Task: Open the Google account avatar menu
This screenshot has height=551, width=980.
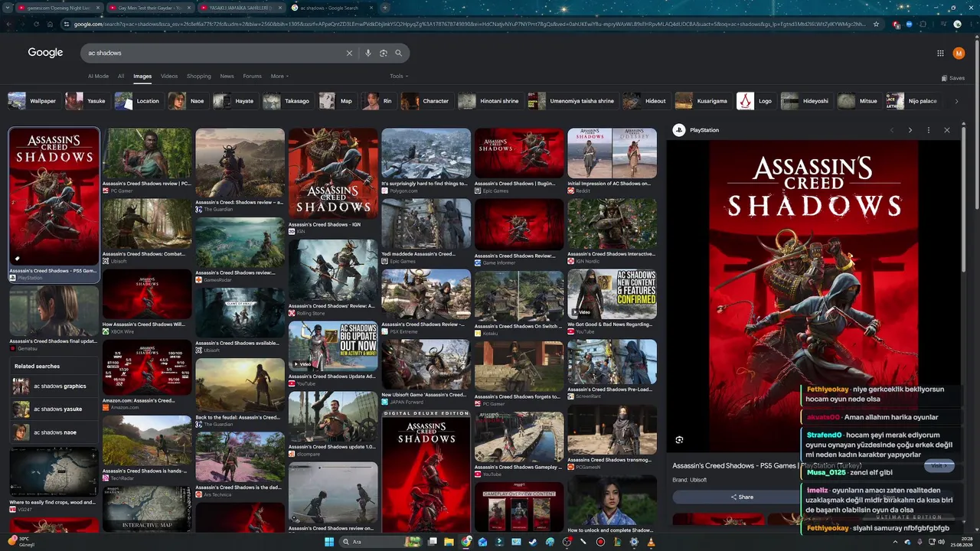Action: (959, 53)
